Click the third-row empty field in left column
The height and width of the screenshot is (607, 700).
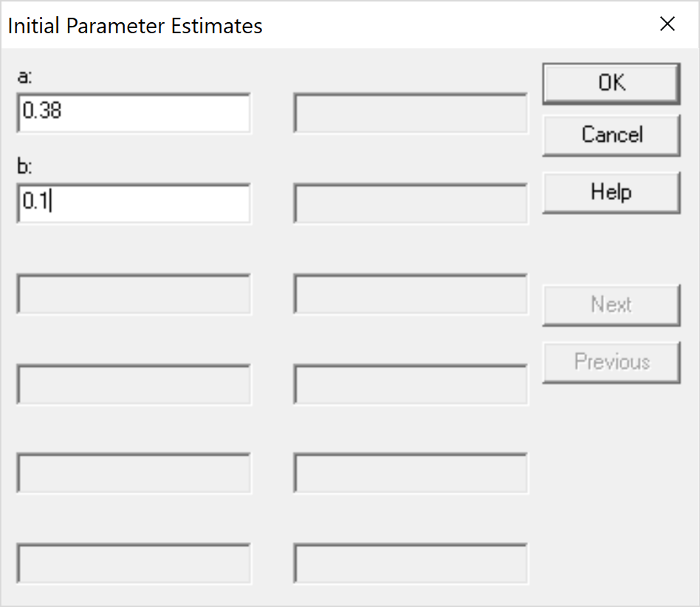134,293
